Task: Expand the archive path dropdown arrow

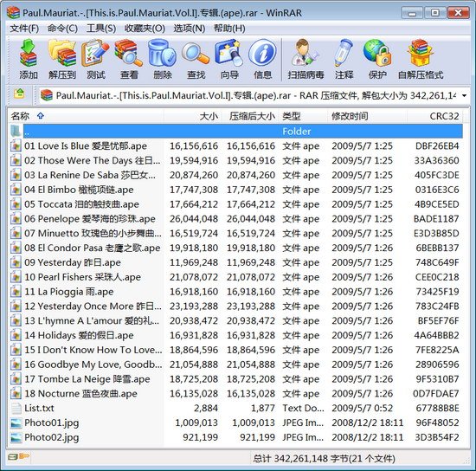Action: [x=464, y=95]
